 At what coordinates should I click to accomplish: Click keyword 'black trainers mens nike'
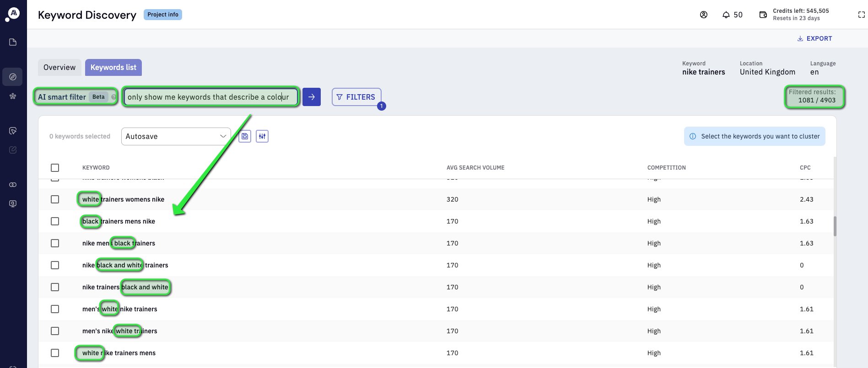click(x=119, y=221)
